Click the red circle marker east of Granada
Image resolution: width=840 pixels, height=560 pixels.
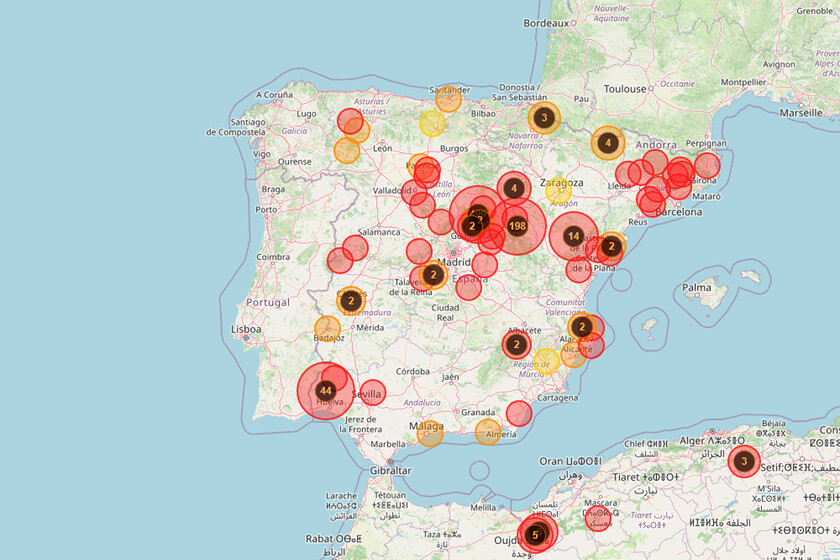pyautogui.click(x=519, y=414)
